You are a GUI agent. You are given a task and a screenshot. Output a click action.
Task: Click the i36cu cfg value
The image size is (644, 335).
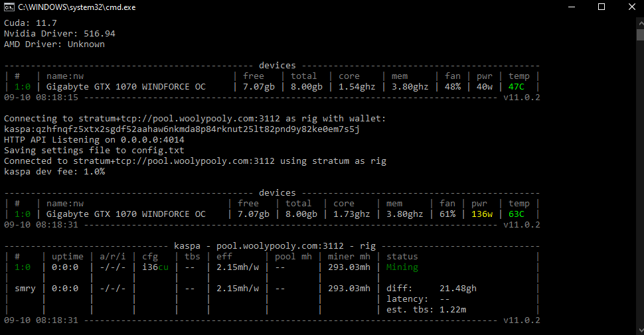(x=155, y=267)
